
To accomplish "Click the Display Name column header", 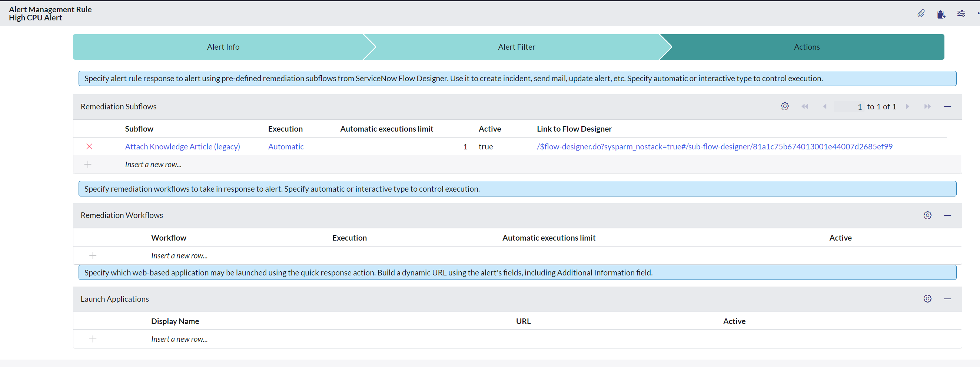I will coord(175,321).
